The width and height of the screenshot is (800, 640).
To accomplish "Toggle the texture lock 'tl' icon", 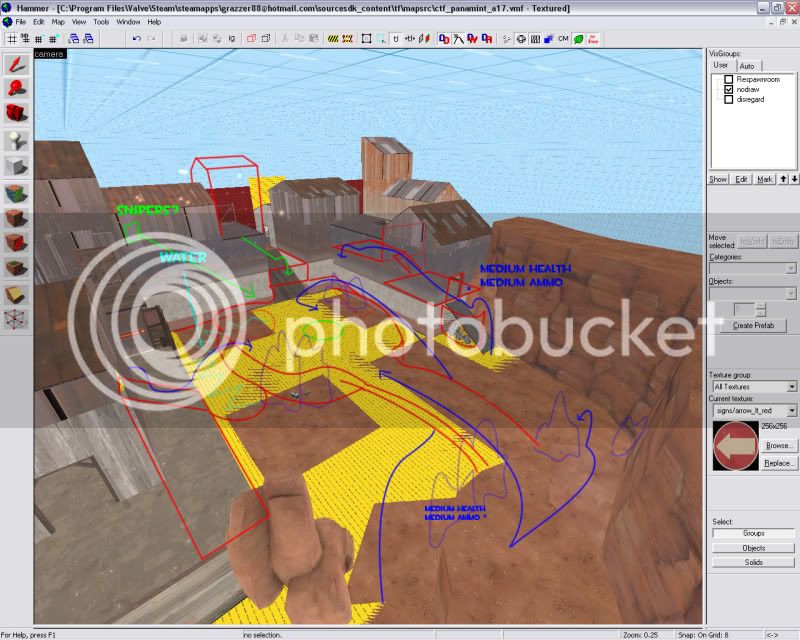I will point(396,39).
